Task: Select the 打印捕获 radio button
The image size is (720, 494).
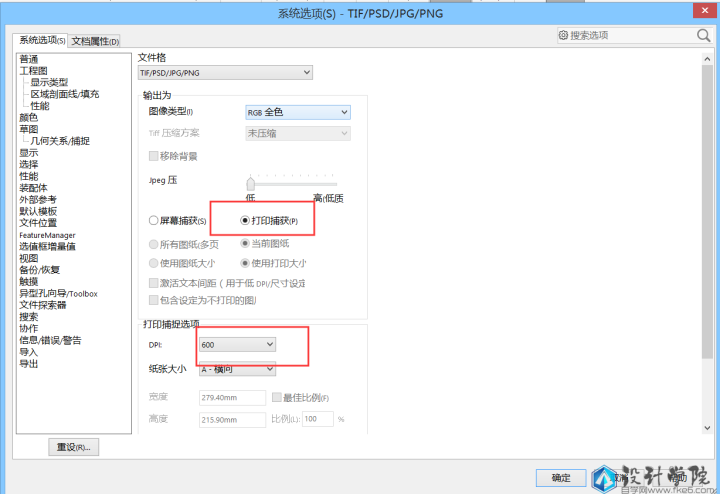Action: coord(245,220)
